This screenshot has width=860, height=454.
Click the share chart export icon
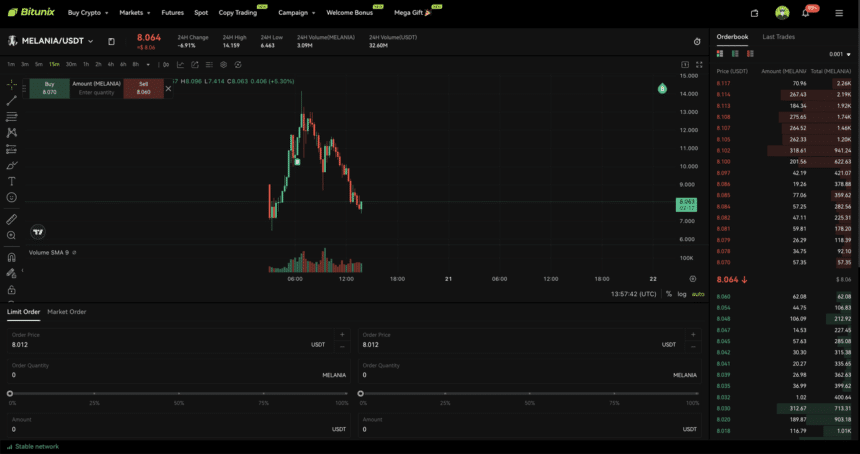coord(195,65)
